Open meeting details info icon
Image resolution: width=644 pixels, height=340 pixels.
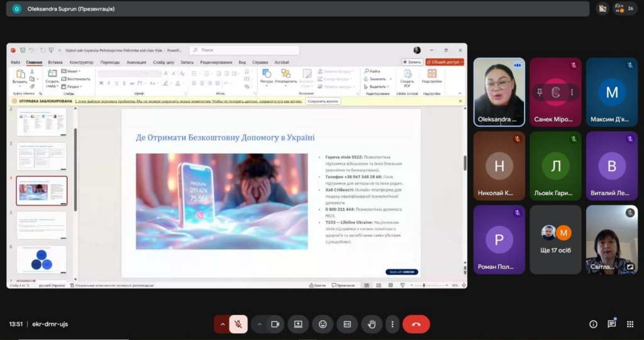tap(593, 324)
